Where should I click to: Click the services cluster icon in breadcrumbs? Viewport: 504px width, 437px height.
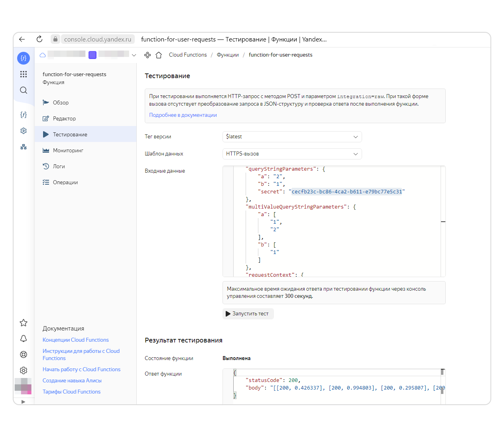click(148, 55)
